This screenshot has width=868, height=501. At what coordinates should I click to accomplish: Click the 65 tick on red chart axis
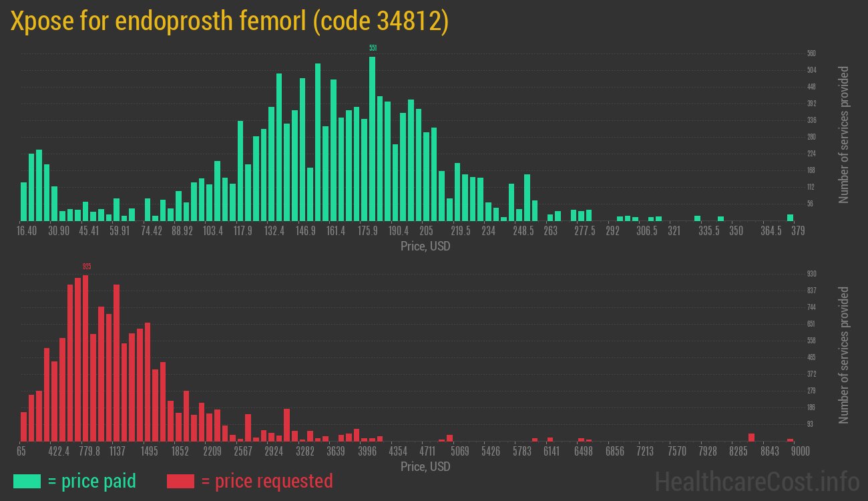(x=21, y=452)
